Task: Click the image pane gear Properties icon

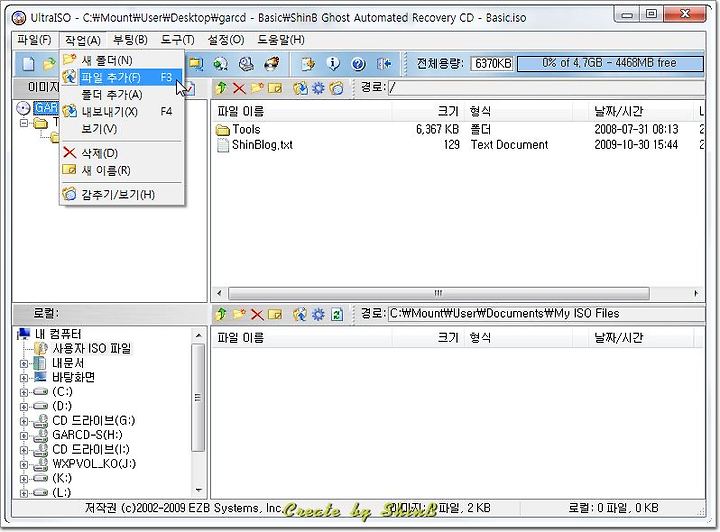Action: [318, 88]
